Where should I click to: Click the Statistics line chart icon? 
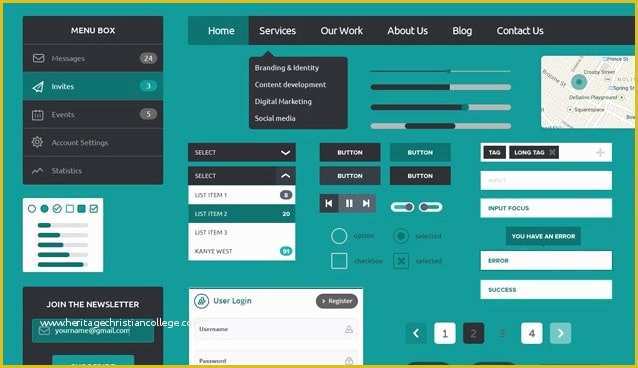tap(37, 171)
